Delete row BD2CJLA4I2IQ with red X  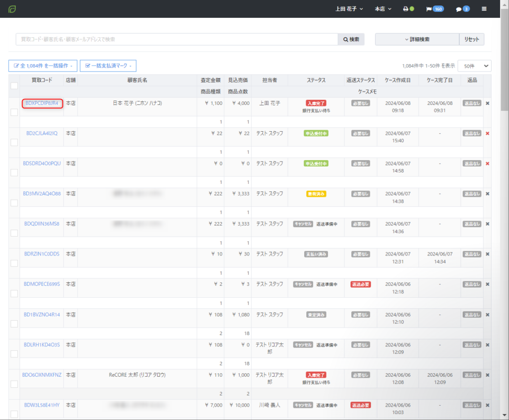coord(487,133)
